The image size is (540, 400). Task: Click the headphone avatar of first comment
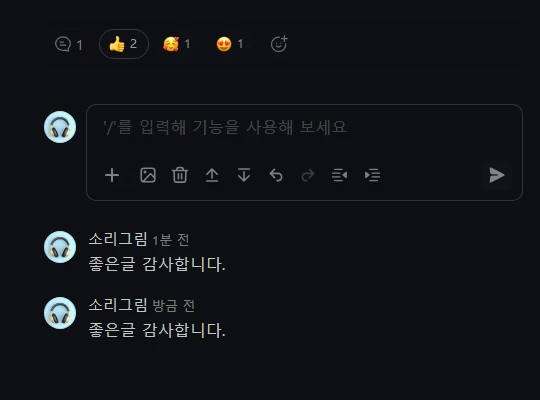point(60,247)
